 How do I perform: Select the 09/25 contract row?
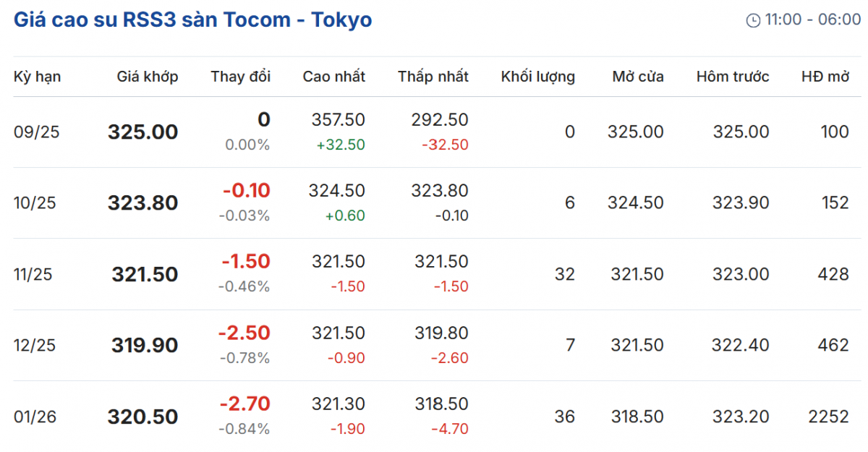point(35,132)
